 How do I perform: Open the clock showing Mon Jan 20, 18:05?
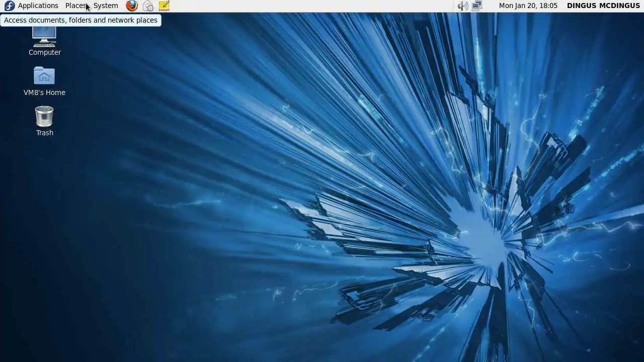point(528,6)
